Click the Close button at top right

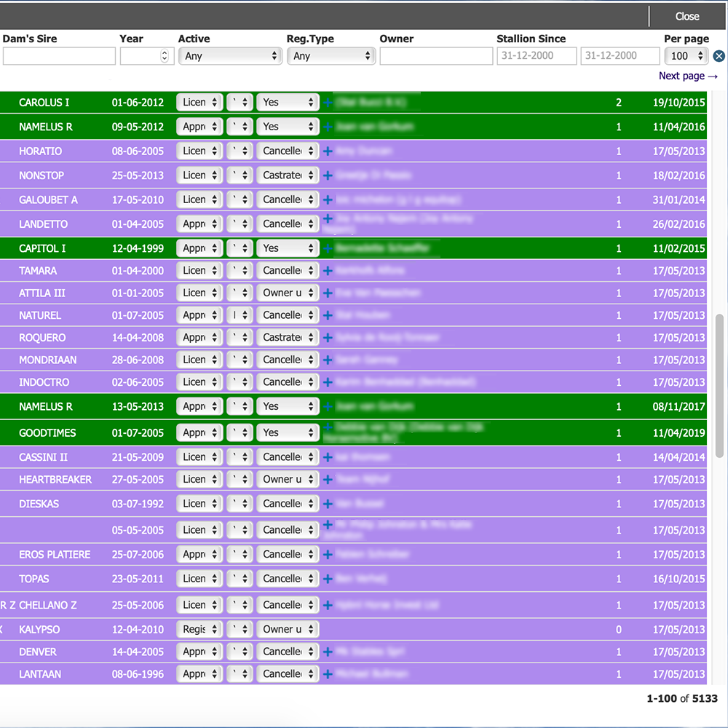point(687,16)
